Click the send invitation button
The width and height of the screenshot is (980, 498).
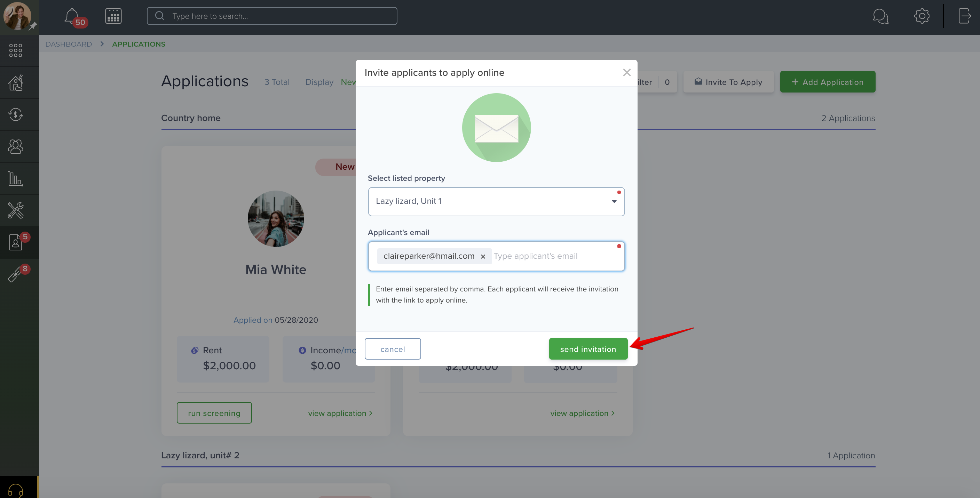[588, 349]
